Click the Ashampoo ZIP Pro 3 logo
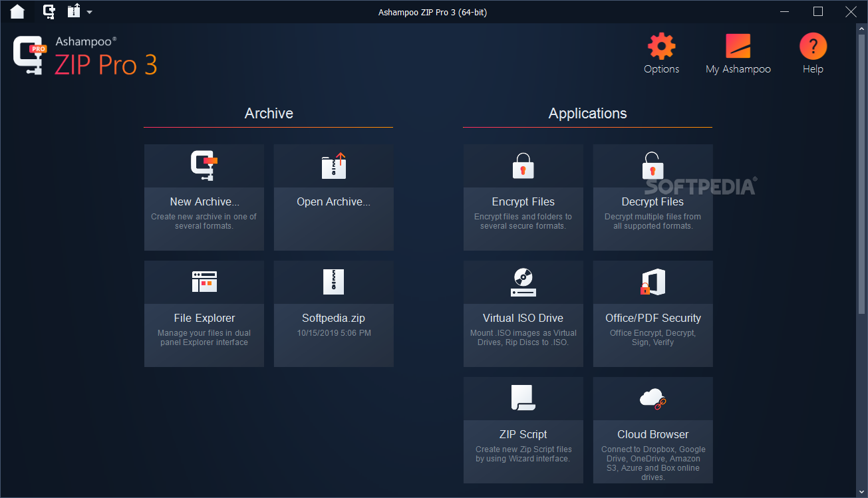This screenshot has height=498, width=868. [x=85, y=56]
